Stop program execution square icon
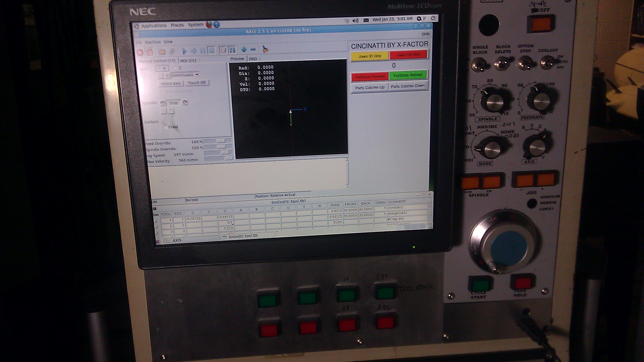644x362 pixels. [212, 50]
